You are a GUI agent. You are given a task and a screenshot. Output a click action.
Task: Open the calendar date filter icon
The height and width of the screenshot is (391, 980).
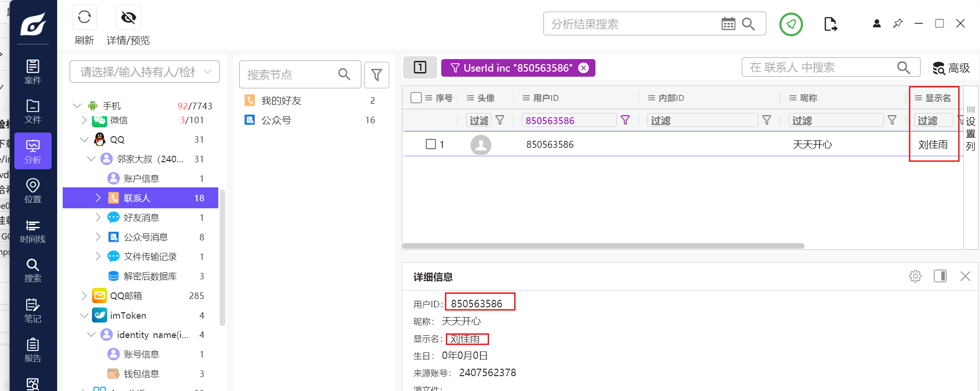click(x=728, y=24)
